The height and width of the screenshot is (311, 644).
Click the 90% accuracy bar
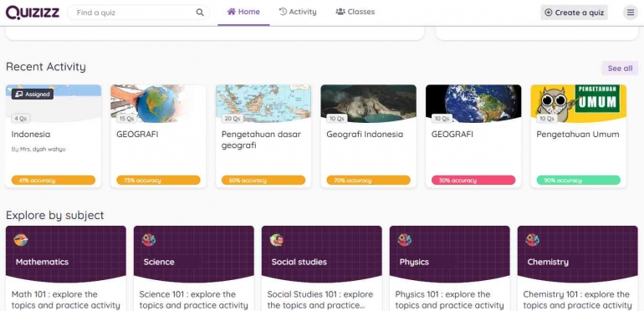click(578, 180)
